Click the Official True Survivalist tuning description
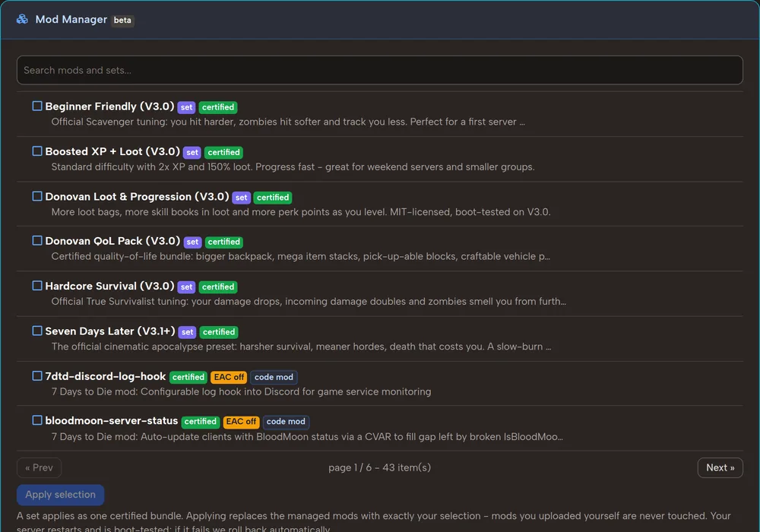Image resolution: width=760 pixels, height=532 pixels. click(309, 302)
